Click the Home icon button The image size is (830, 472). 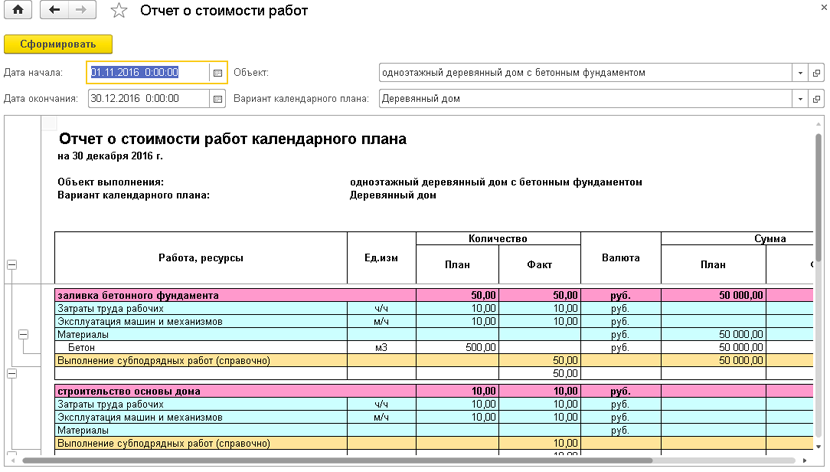pyautogui.click(x=19, y=10)
